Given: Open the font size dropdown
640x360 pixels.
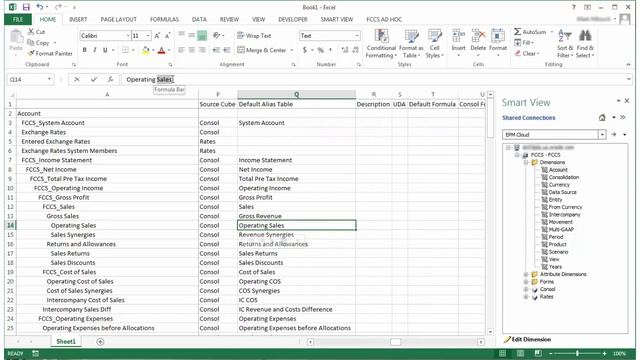Looking at the screenshot, I should click(148, 36).
